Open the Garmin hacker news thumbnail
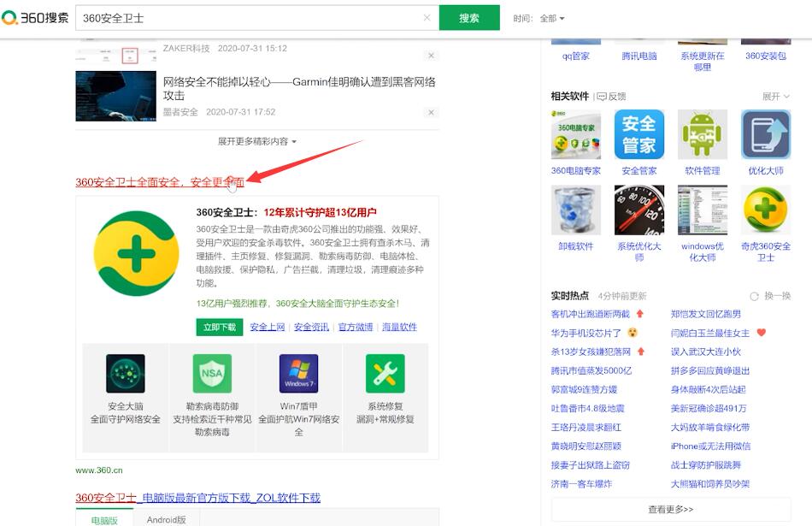The image size is (812, 526). [x=115, y=96]
